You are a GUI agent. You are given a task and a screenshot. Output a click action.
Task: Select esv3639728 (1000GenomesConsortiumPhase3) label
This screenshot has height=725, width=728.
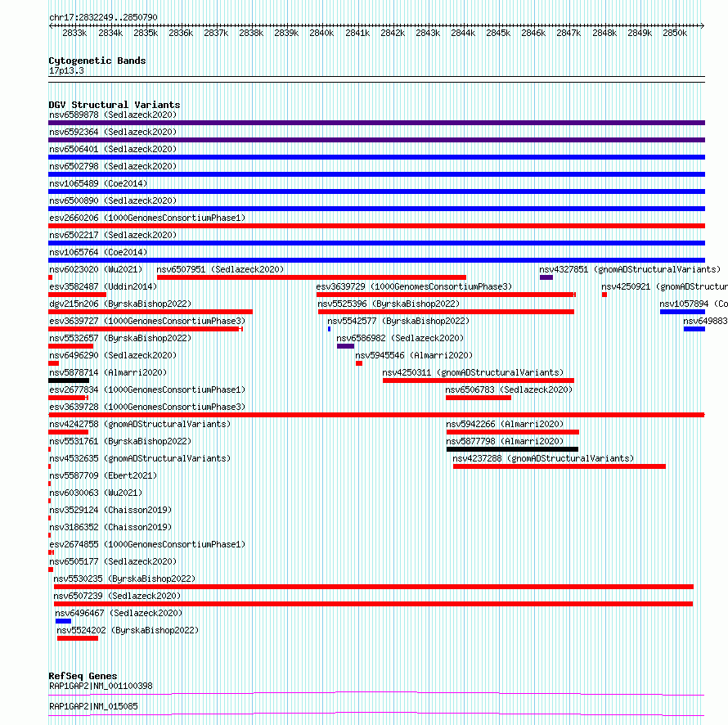point(147,407)
